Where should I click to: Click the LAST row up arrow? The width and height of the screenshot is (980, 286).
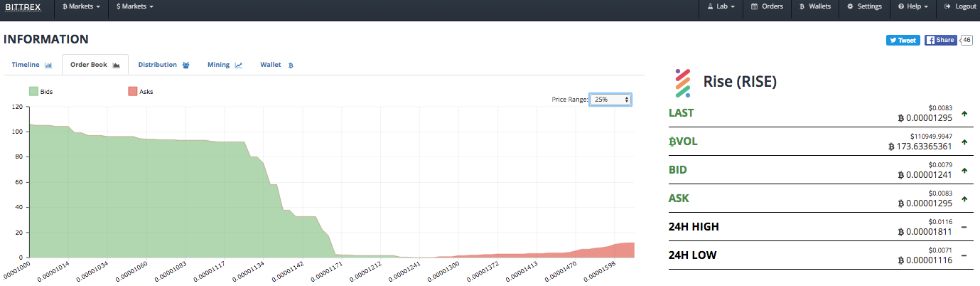coord(964,113)
